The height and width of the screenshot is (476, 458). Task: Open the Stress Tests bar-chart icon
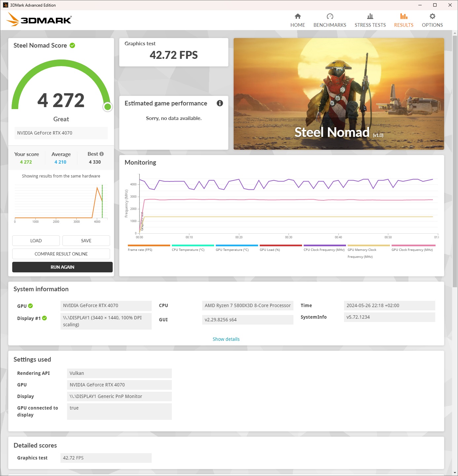370,16
